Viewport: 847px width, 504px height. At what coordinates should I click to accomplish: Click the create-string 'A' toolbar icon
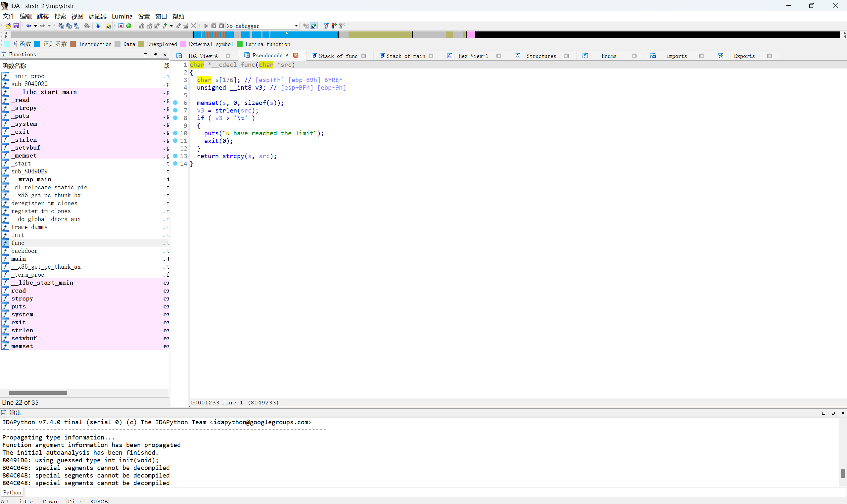pos(157,26)
